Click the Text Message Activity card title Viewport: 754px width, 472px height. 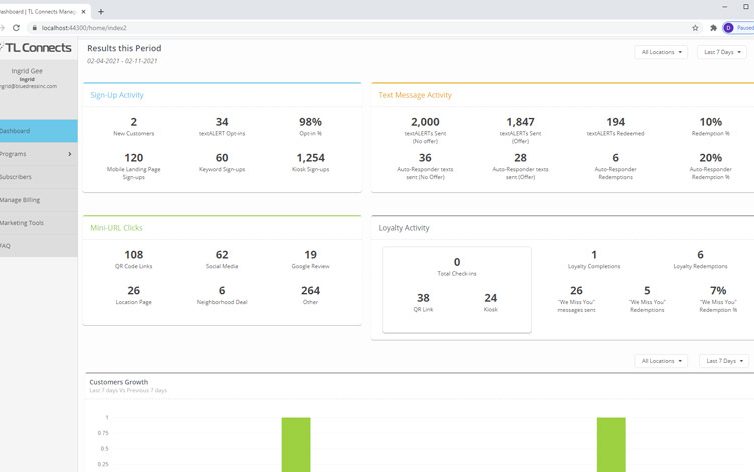point(415,95)
